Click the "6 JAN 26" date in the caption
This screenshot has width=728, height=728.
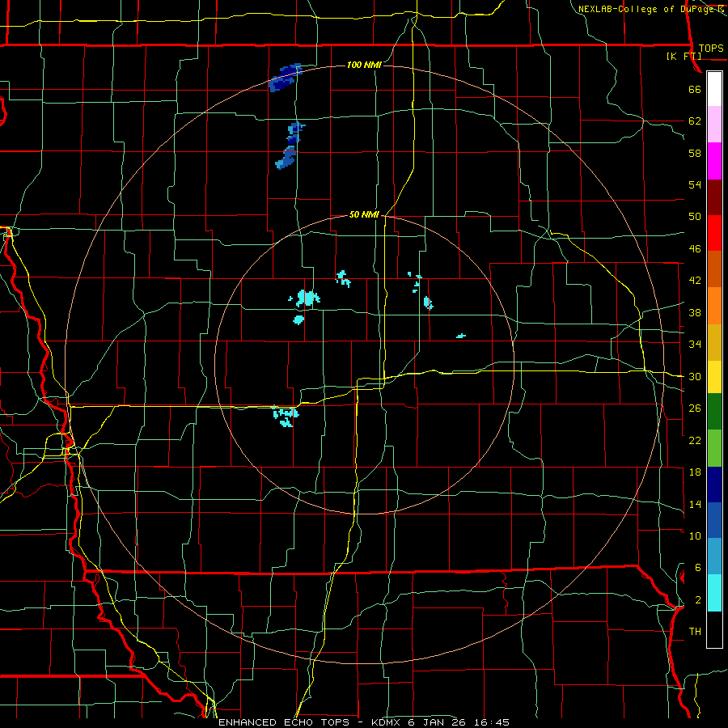438,722
